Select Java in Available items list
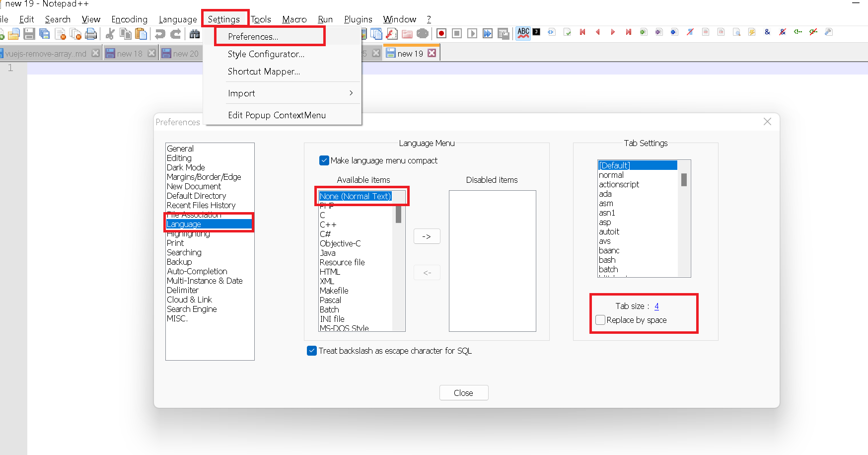 point(328,253)
